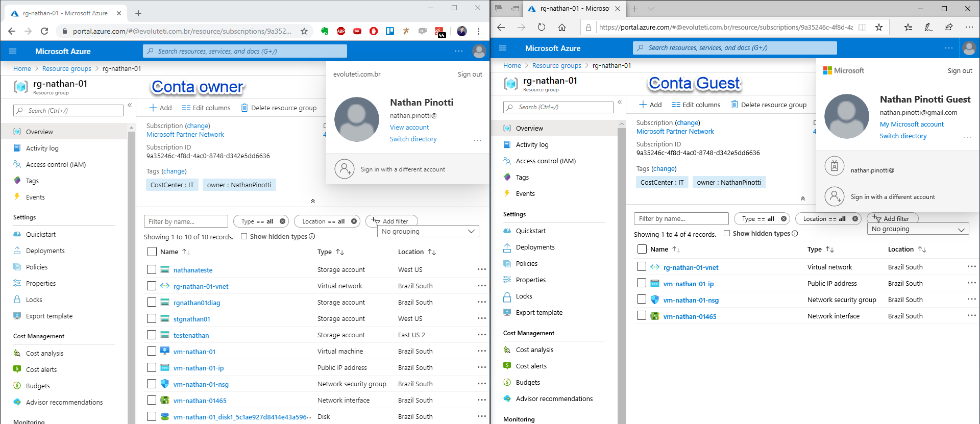The image size is (980, 424).
Task: Open more options for nathanateste row
Action: click(x=481, y=269)
